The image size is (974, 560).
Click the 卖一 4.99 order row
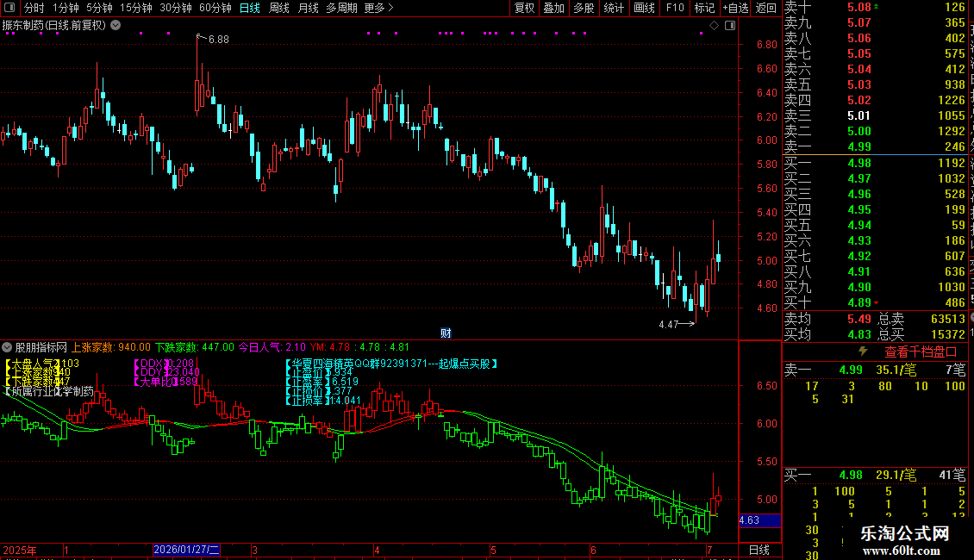[875, 146]
